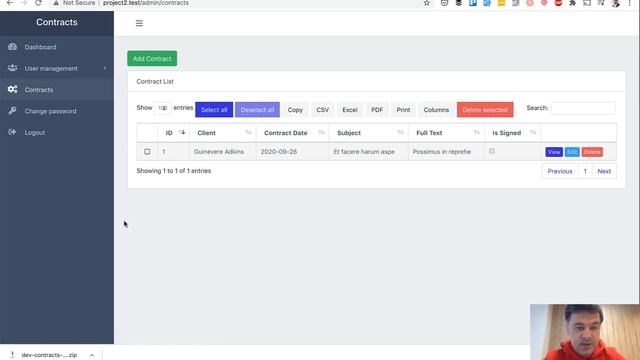Sort by the Is Signed column
Image resolution: width=640 pixels, height=360 pixels.
[x=513, y=133]
